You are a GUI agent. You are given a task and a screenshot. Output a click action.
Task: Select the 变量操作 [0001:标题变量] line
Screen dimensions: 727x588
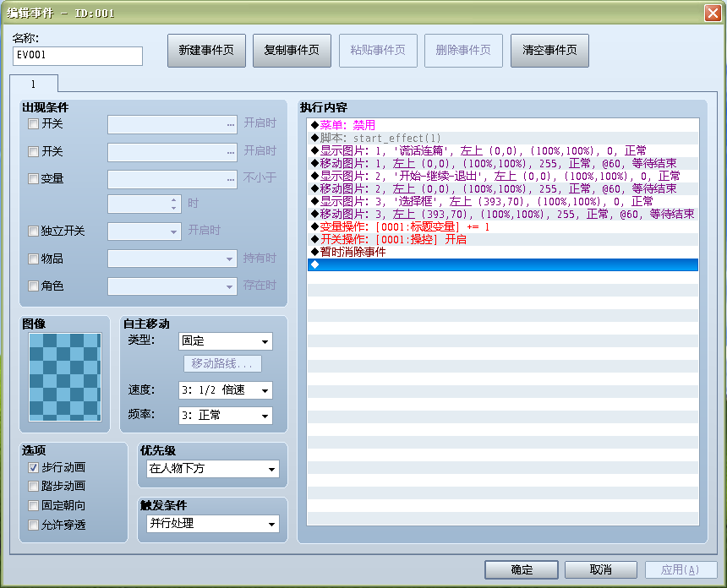click(503, 226)
